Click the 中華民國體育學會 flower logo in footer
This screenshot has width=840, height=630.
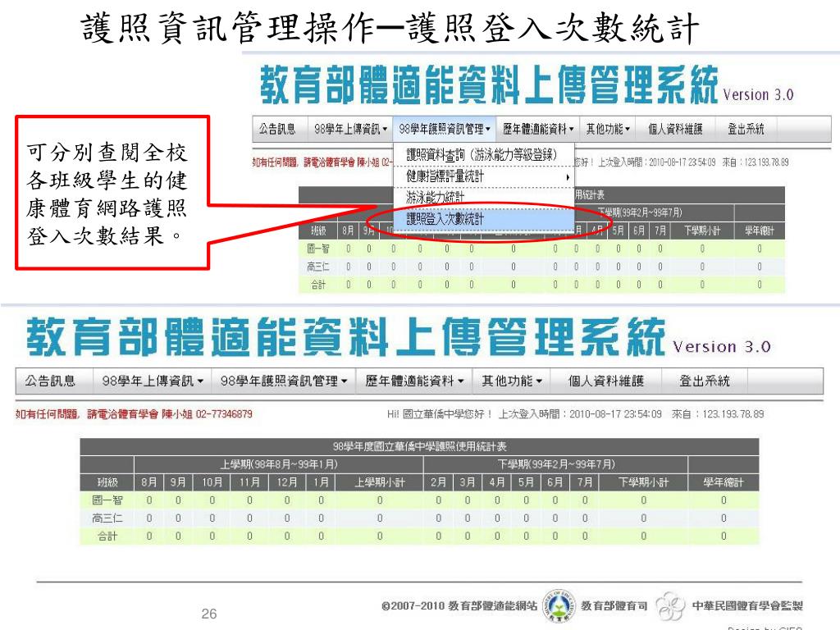click(x=670, y=606)
